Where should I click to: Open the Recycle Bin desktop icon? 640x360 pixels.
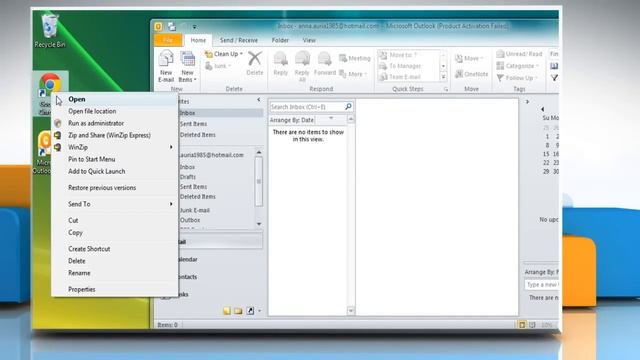tap(50, 31)
